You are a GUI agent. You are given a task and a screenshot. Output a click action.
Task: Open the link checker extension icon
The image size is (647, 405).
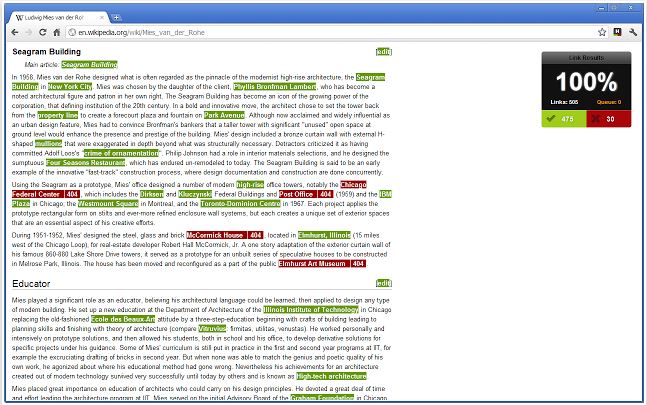[617, 32]
